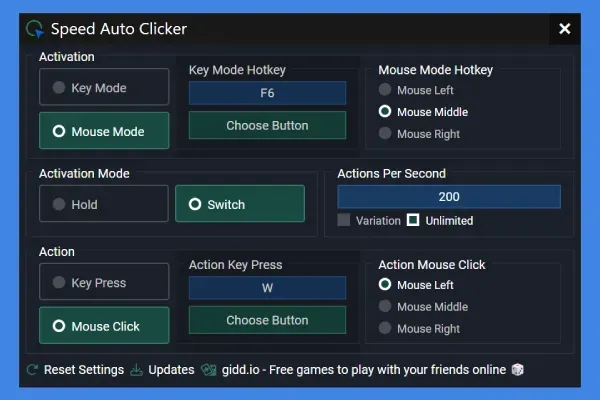Click the Reset Settings link

84,370
